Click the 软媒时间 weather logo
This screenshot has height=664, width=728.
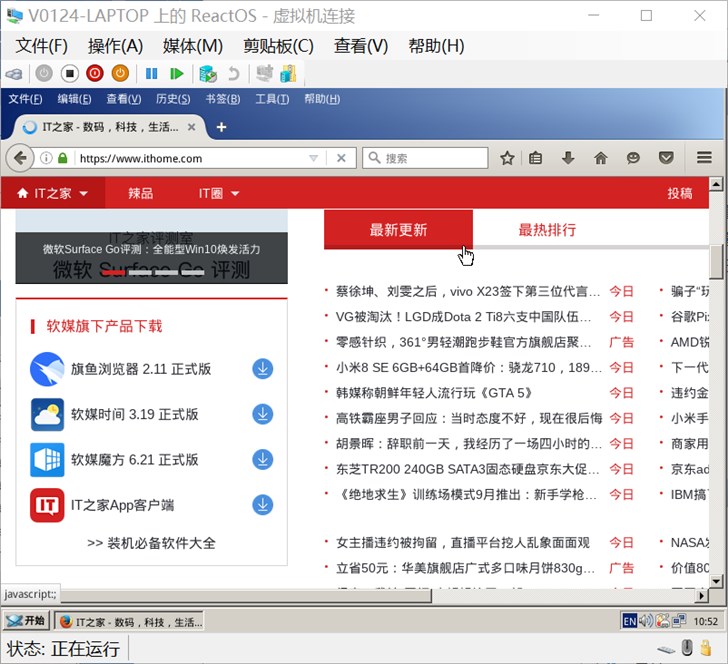47,415
